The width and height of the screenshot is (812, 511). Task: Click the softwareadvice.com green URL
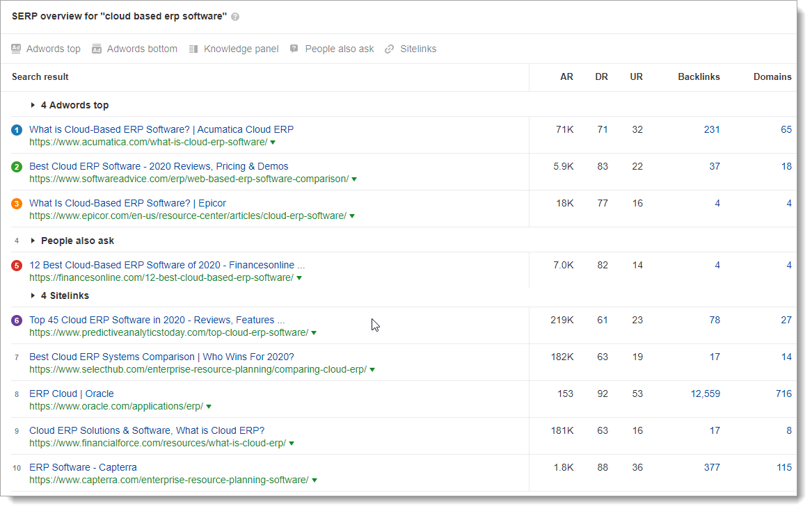(189, 179)
